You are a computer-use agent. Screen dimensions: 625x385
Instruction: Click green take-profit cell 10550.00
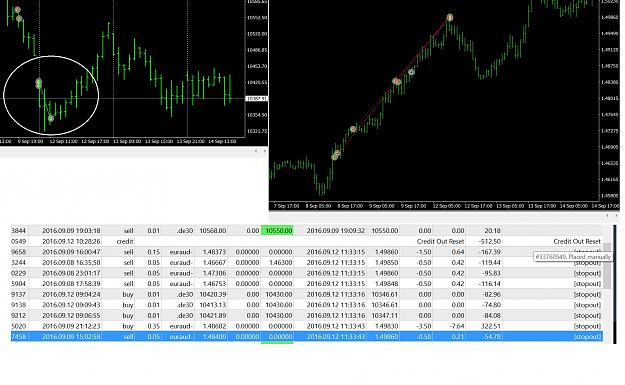point(277,231)
